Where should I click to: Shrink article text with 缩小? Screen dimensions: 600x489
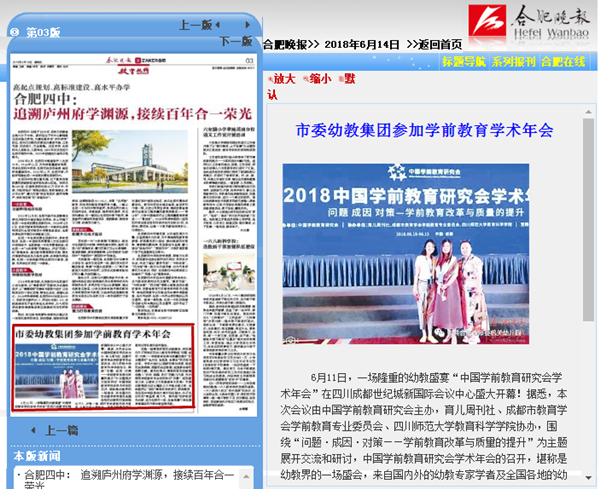(x=319, y=78)
